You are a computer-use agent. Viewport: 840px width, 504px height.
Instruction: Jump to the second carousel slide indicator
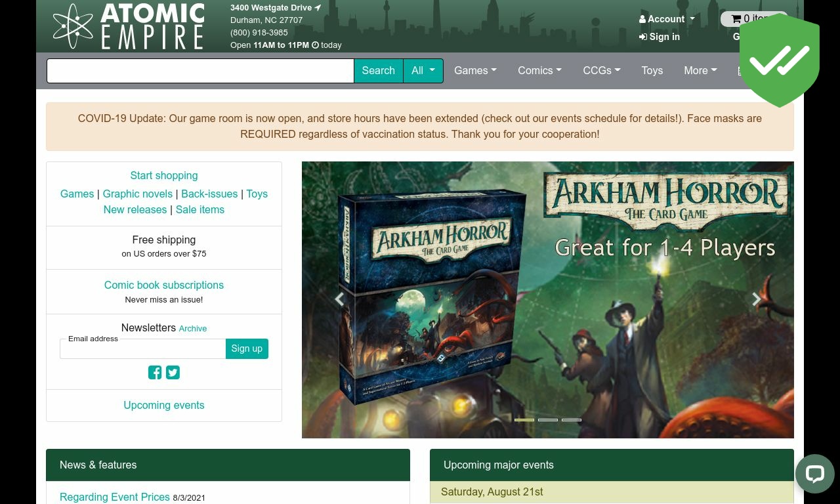pos(548,420)
